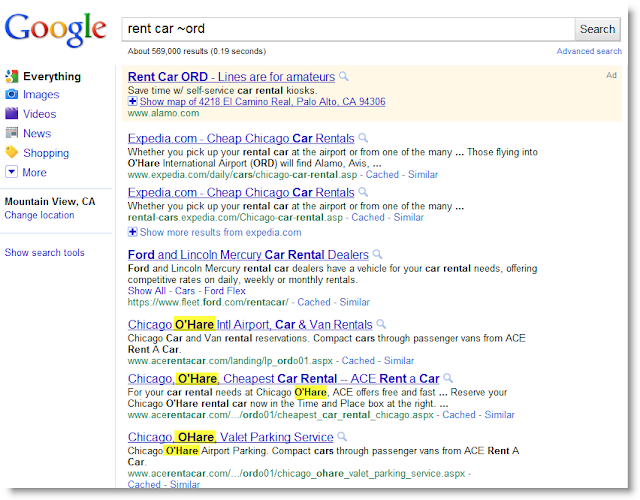Open Advanced search link
This screenshot has height=500, width=640.
pyautogui.click(x=589, y=51)
